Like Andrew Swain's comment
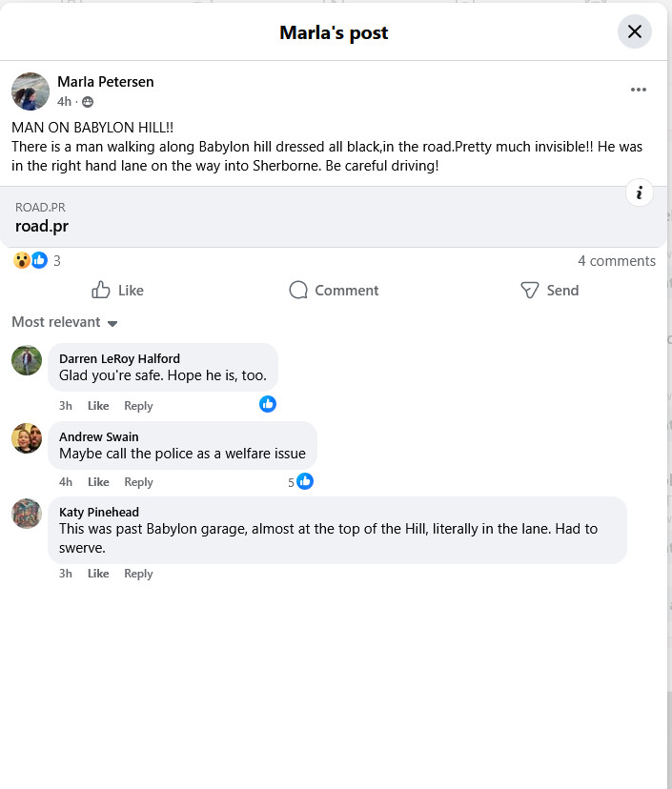672x789 pixels. [98, 482]
